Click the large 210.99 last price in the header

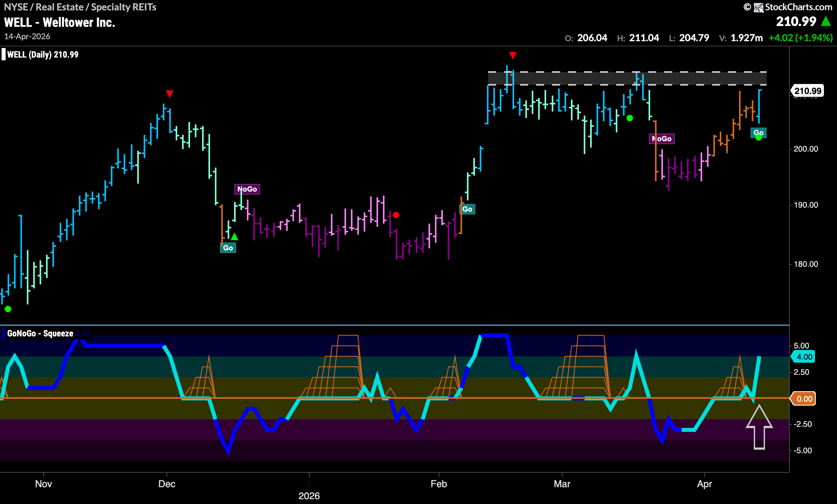tap(796, 21)
